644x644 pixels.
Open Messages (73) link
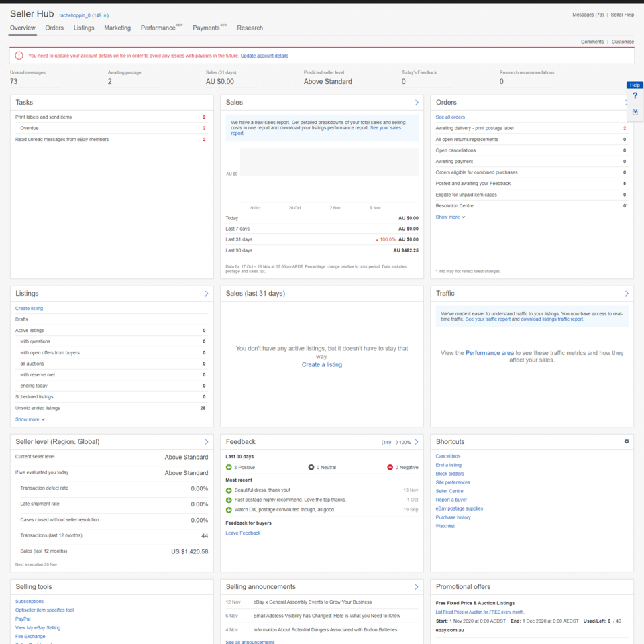click(x=588, y=15)
